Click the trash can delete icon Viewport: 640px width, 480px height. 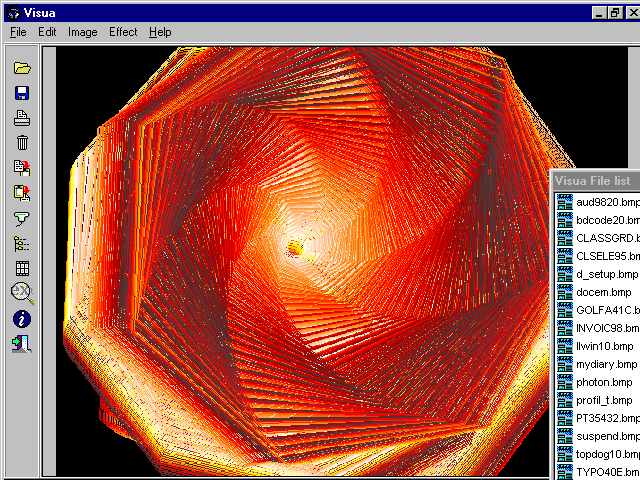tap(22, 143)
